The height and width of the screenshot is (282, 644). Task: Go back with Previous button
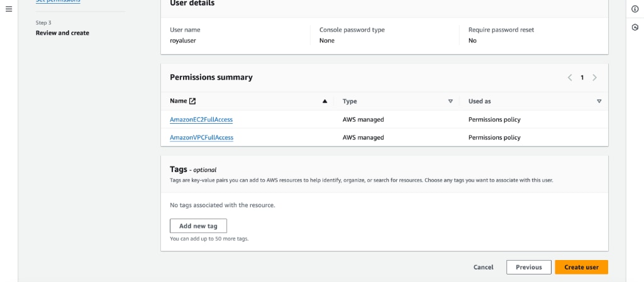(528, 268)
